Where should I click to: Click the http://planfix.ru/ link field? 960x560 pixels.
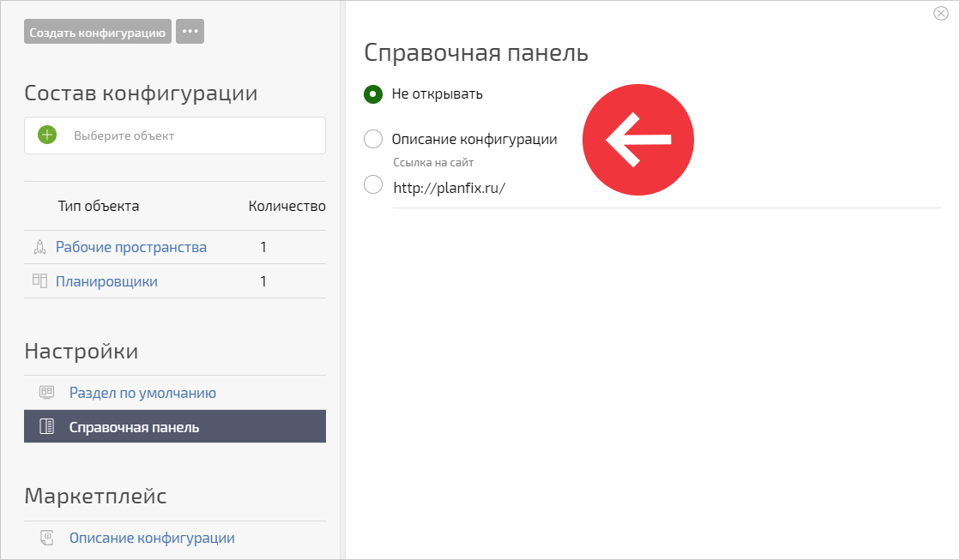pyautogui.click(x=667, y=188)
